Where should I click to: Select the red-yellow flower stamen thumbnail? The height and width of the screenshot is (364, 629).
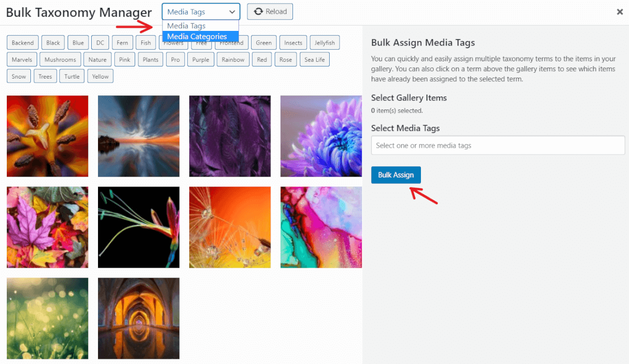[x=48, y=136]
